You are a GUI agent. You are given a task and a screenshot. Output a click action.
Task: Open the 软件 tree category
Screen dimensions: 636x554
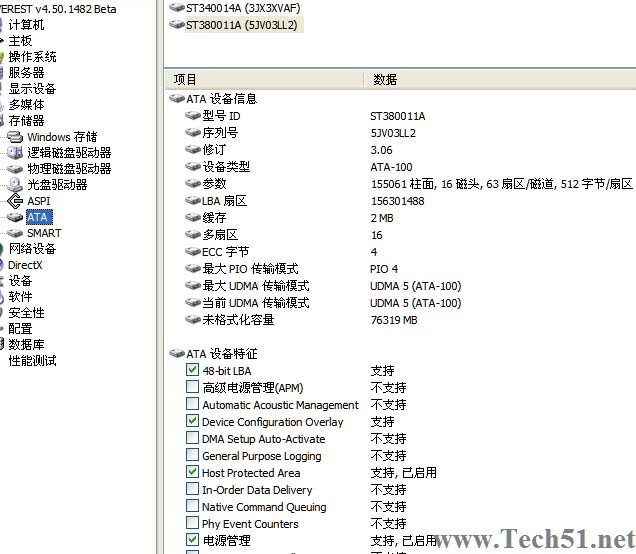(x=20, y=296)
